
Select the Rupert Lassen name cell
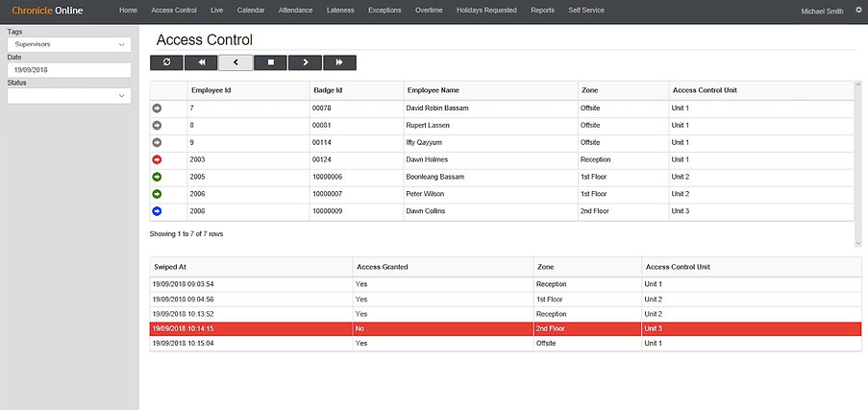click(x=491, y=126)
